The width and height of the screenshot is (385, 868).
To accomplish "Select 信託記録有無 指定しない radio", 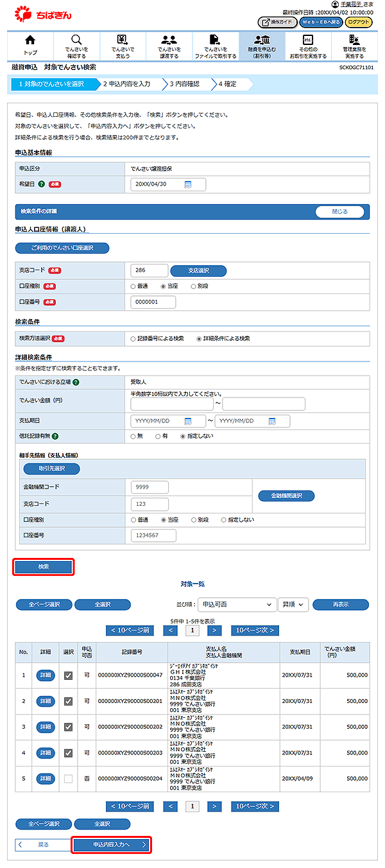I will pyautogui.click(x=182, y=436).
